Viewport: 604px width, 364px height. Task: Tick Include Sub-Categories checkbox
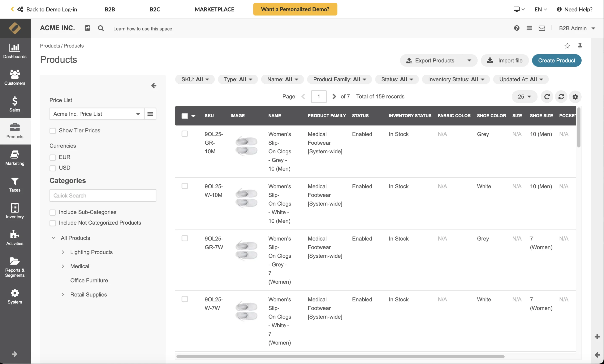(53, 212)
